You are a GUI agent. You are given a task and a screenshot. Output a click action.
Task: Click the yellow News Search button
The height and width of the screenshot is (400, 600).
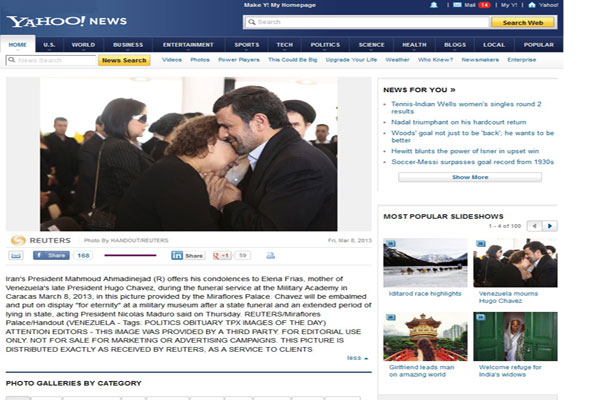coord(125,60)
